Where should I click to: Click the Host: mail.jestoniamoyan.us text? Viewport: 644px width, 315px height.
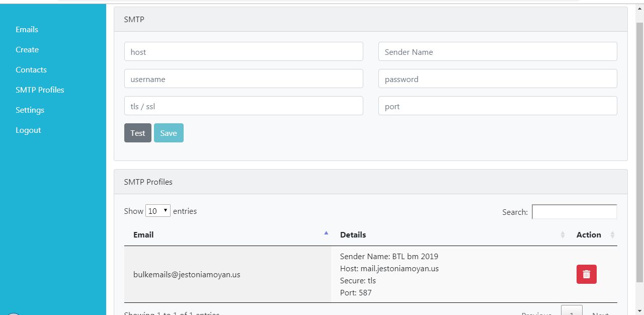coord(389,268)
